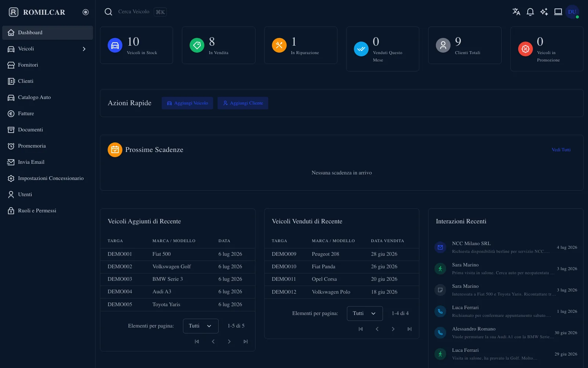The image size is (588, 368).
Task: Click the Impostazioni Concessionario gear icon
Action: (11, 178)
